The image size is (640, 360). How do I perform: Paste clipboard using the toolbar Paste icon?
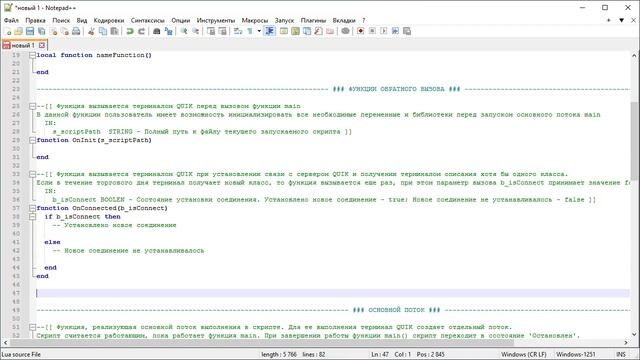point(114,31)
